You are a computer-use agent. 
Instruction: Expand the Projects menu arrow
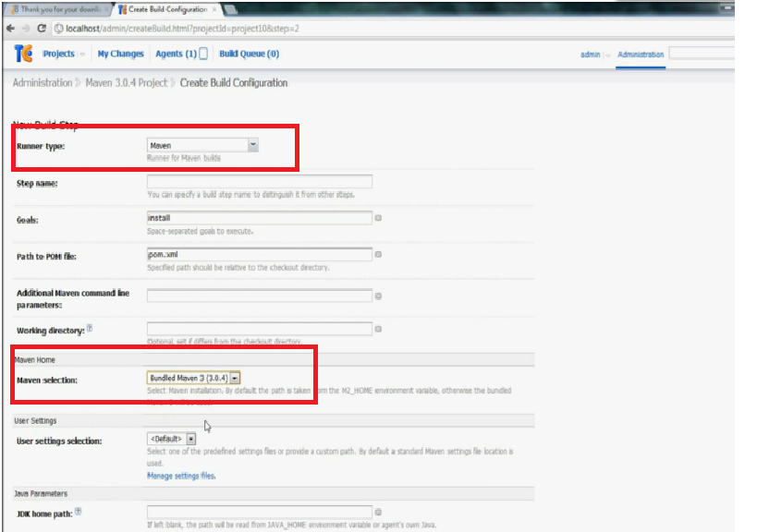tap(82, 54)
